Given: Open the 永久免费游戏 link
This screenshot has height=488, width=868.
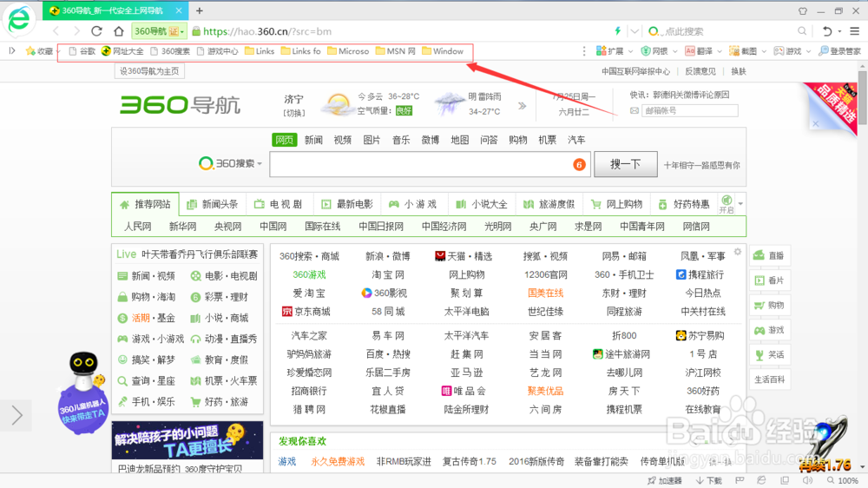Looking at the screenshot, I should point(338,461).
